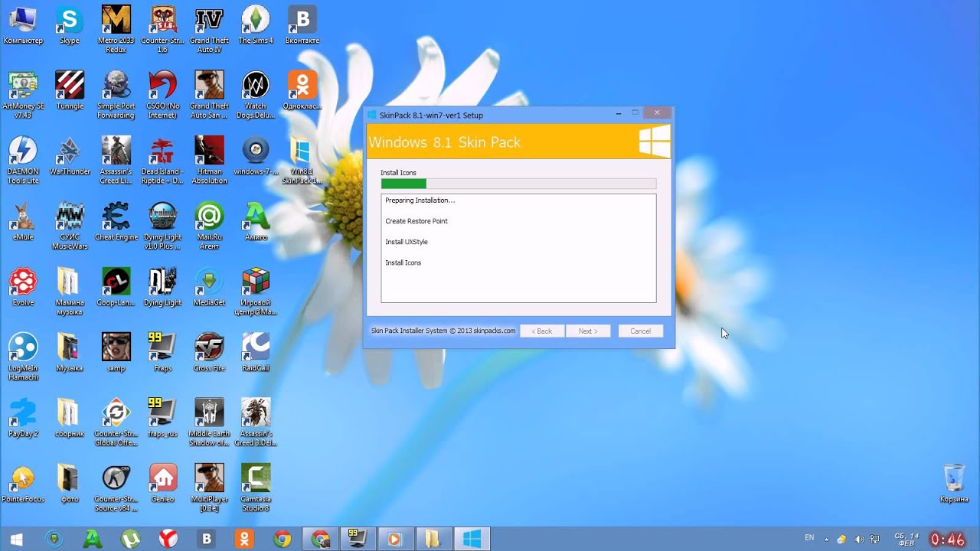Image resolution: width=980 pixels, height=551 pixels.
Task: Launch the Dying Light desktop shortcut
Action: pyautogui.click(x=162, y=287)
